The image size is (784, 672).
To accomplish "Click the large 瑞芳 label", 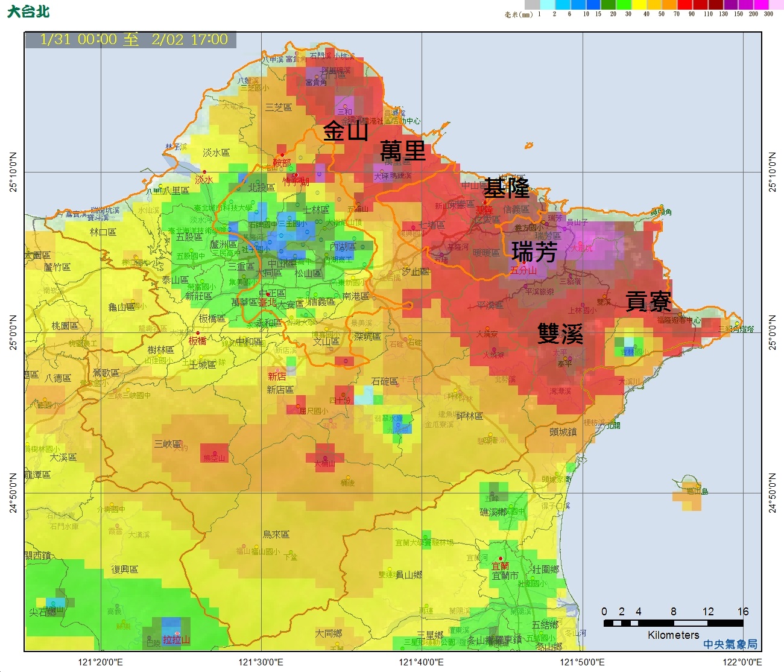I will pos(534,252).
